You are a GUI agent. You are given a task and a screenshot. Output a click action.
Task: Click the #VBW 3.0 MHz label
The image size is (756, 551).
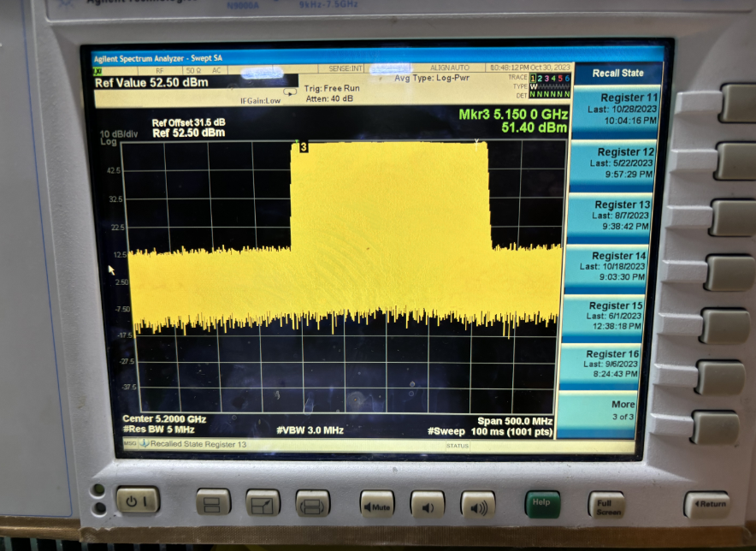310,430
